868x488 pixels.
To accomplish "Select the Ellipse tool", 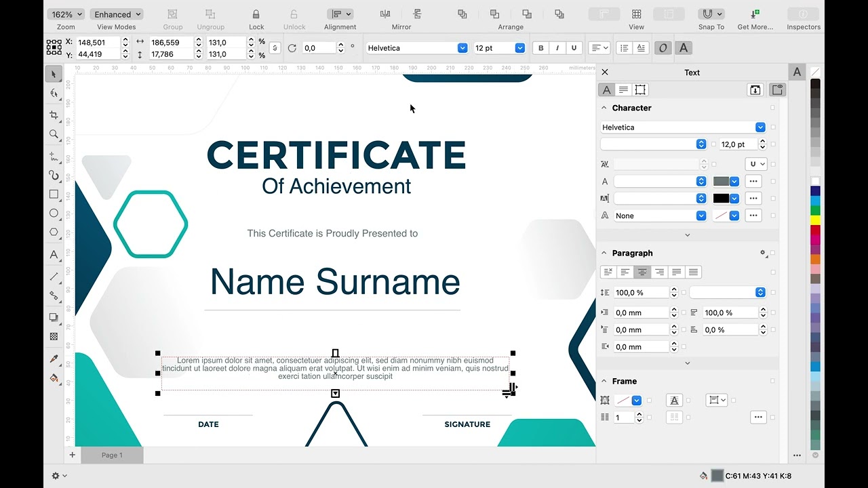I will tap(54, 213).
